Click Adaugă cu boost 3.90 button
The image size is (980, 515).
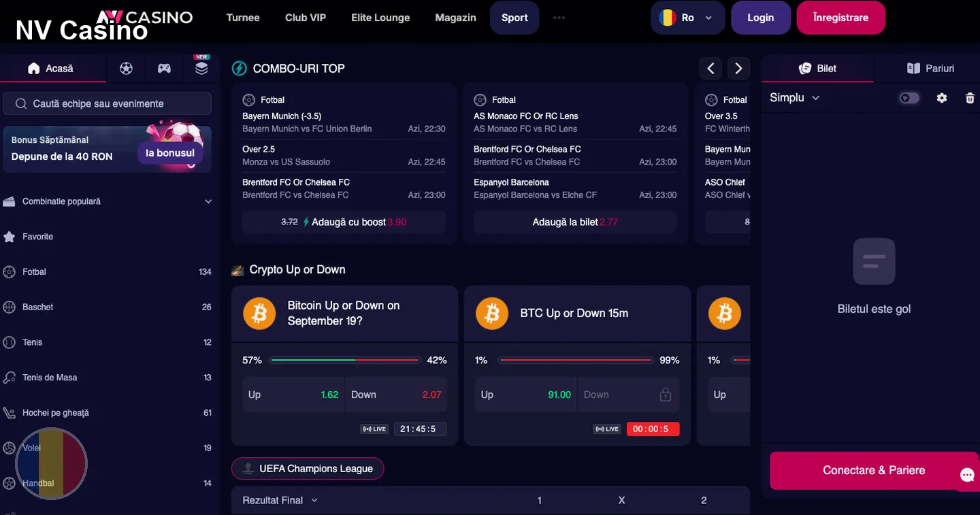pos(344,222)
